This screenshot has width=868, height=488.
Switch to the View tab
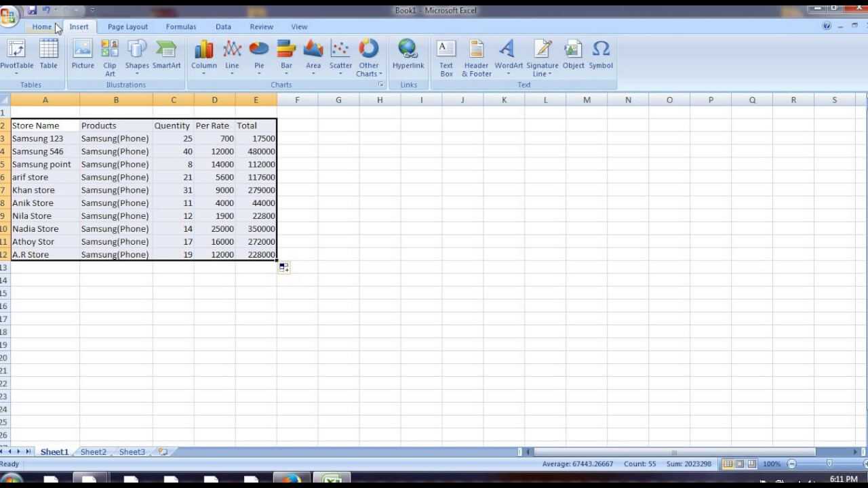click(x=299, y=26)
